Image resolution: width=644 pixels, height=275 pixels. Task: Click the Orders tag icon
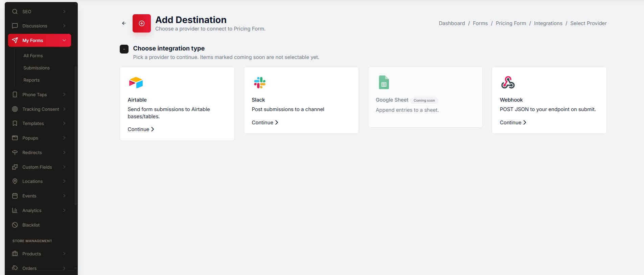coord(15,268)
